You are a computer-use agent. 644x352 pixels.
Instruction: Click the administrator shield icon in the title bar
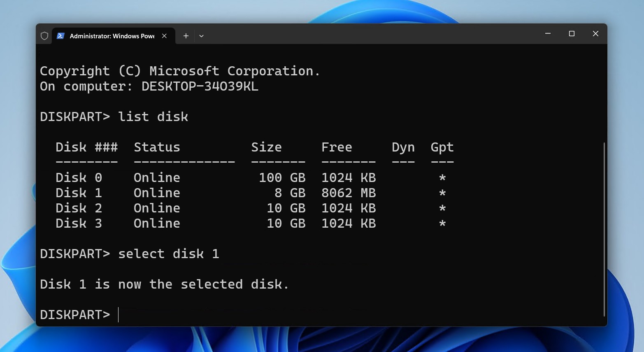(x=44, y=36)
